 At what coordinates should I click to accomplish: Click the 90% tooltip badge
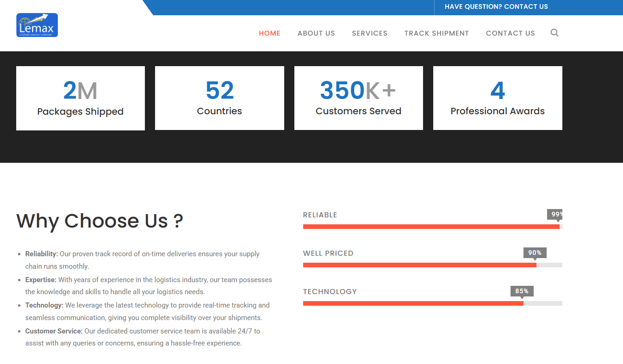click(x=535, y=253)
